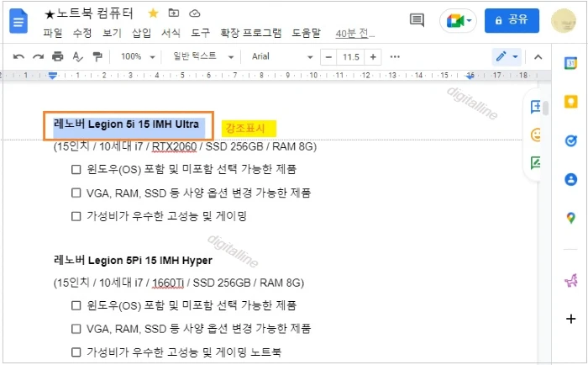
Task: Check first 윈도우(OS) 포함 checkbox under Ultra
Action: (x=76, y=170)
